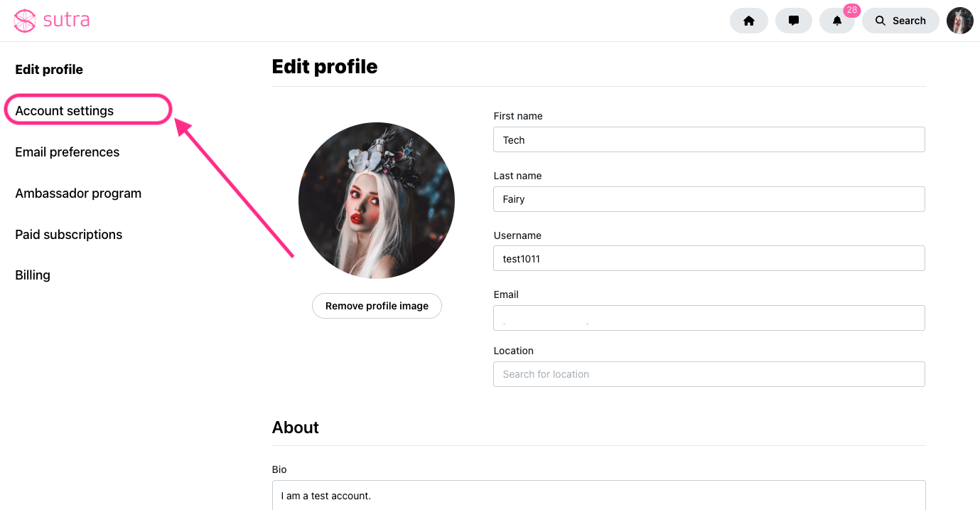980x510 pixels.
Task: Open the Sutra logo home link
Action: click(52, 21)
